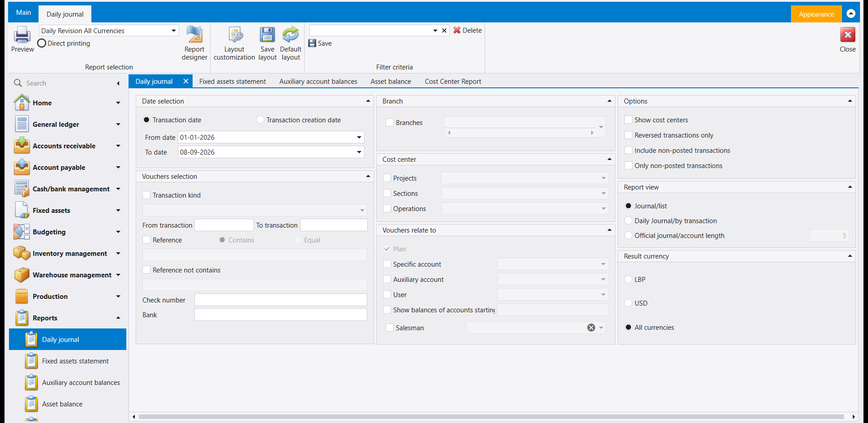
Task: Open the From date picker dropdown
Action: tap(359, 137)
